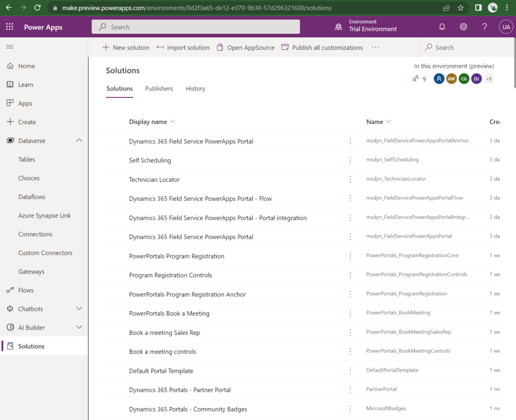Open the Name column sort dropdown
Screen dimensions: 516x420
click(389, 122)
